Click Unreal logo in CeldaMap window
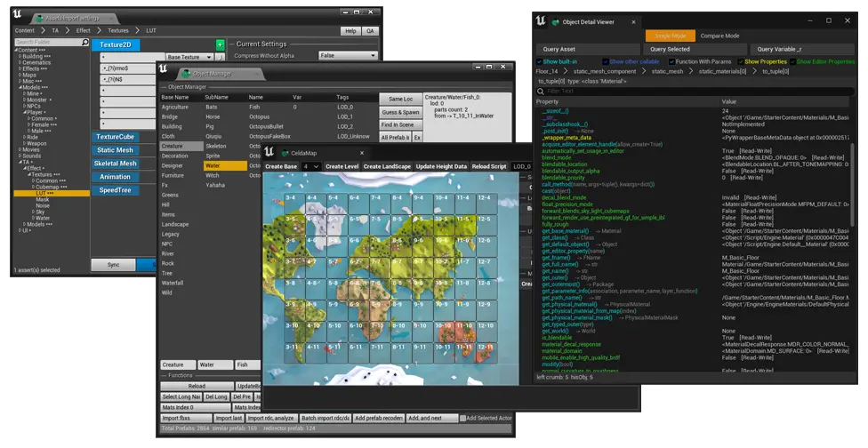 click(x=269, y=152)
